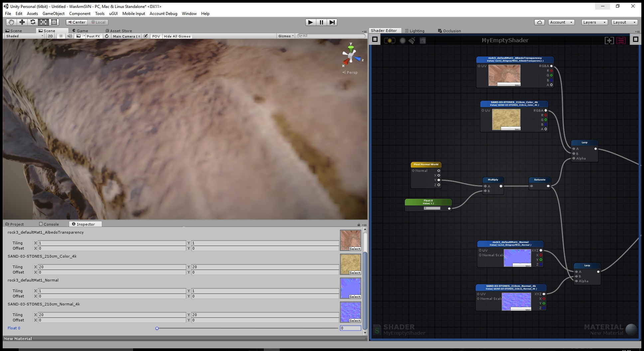Select the Rotate tool
This screenshot has width=644, height=351.
33,22
